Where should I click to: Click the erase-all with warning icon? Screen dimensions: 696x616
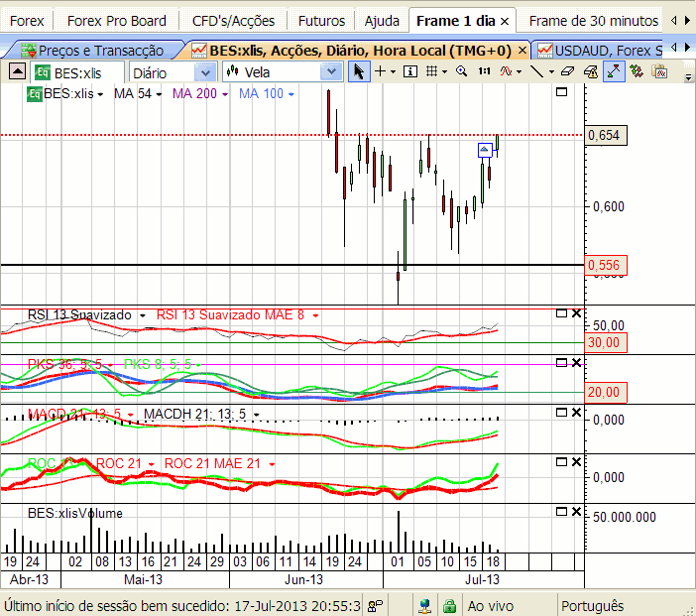pyautogui.click(x=591, y=71)
